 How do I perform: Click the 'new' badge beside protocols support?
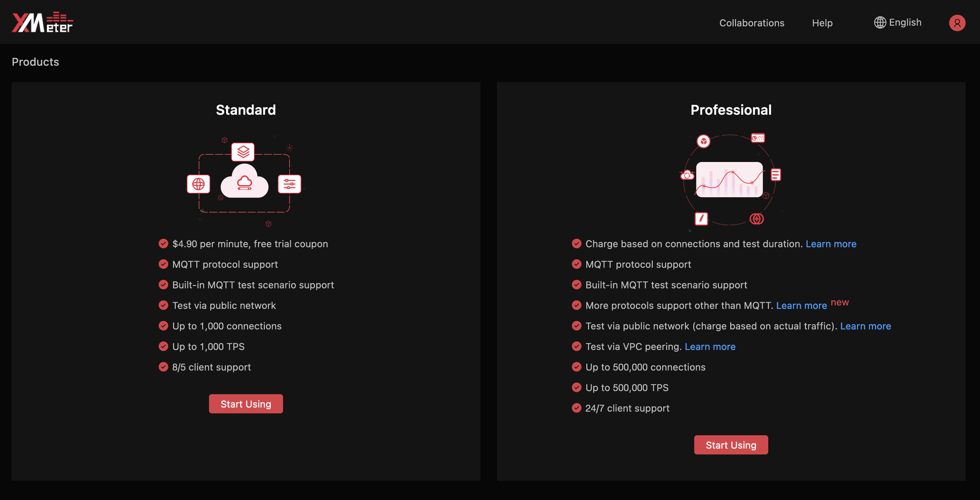[841, 302]
